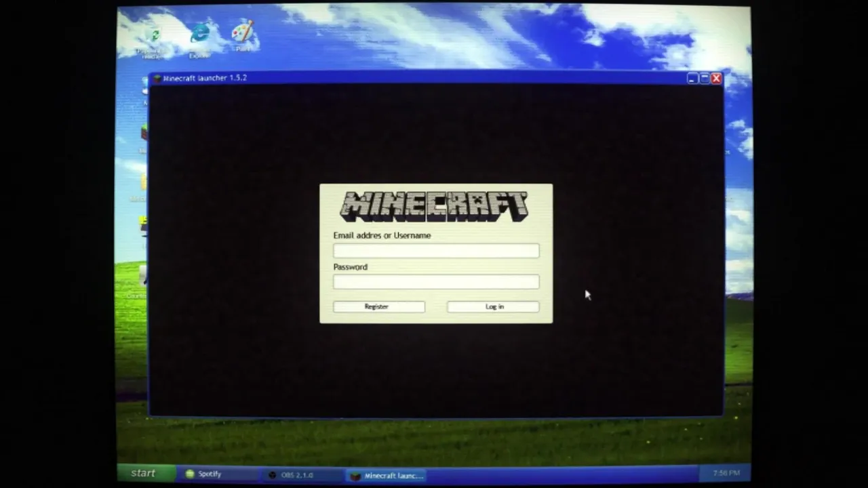Click the Minecraft launcher title bar icon
The height and width of the screenshot is (488, 868).
point(157,79)
